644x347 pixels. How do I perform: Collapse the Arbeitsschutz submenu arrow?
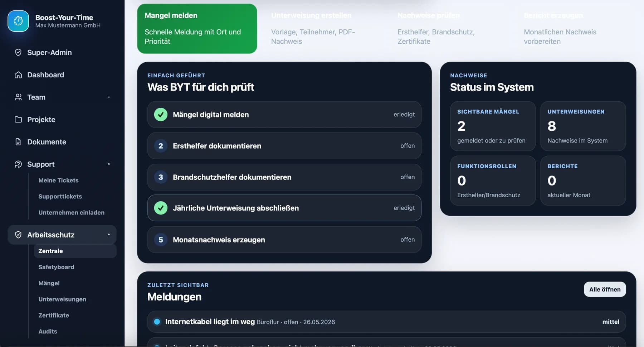(109, 235)
